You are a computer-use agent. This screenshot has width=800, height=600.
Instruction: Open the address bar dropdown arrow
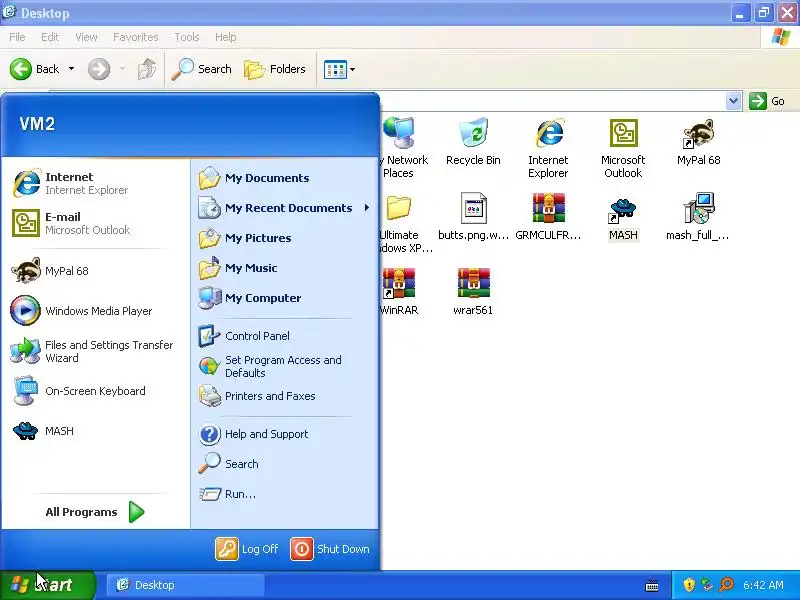point(733,101)
